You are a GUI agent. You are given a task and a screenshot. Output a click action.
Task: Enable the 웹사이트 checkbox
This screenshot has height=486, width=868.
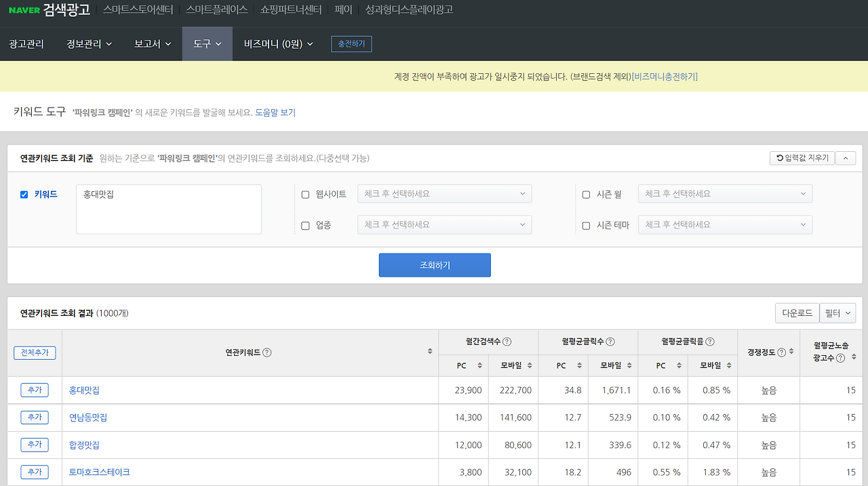tap(305, 195)
